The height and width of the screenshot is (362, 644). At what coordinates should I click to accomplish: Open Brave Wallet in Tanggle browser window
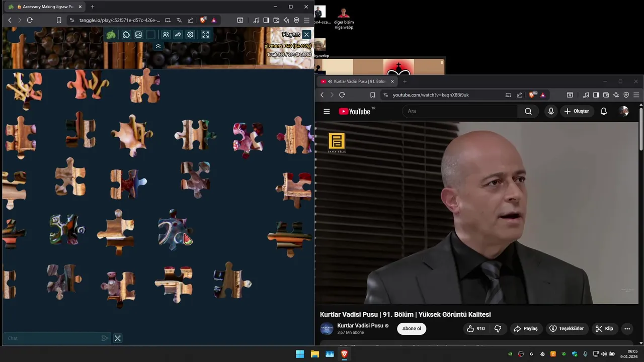point(276,20)
